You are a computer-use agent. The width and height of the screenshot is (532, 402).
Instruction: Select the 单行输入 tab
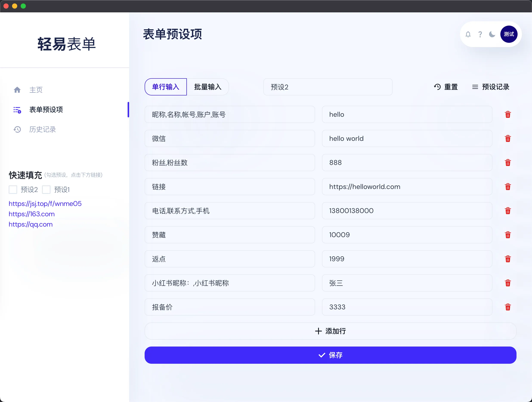coord(165,87)
